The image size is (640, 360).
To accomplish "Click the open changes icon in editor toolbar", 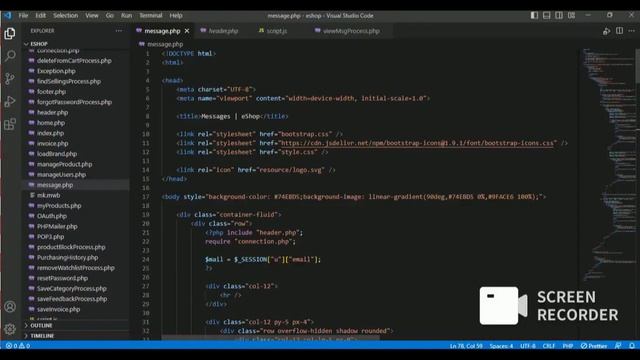I will (x=607, y=31).
